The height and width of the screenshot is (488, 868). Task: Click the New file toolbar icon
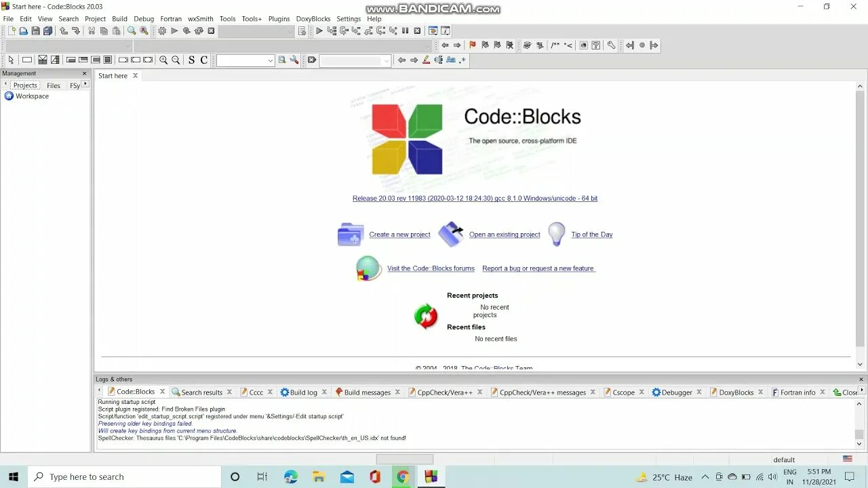pyautogui.click(x=11, y=30)
